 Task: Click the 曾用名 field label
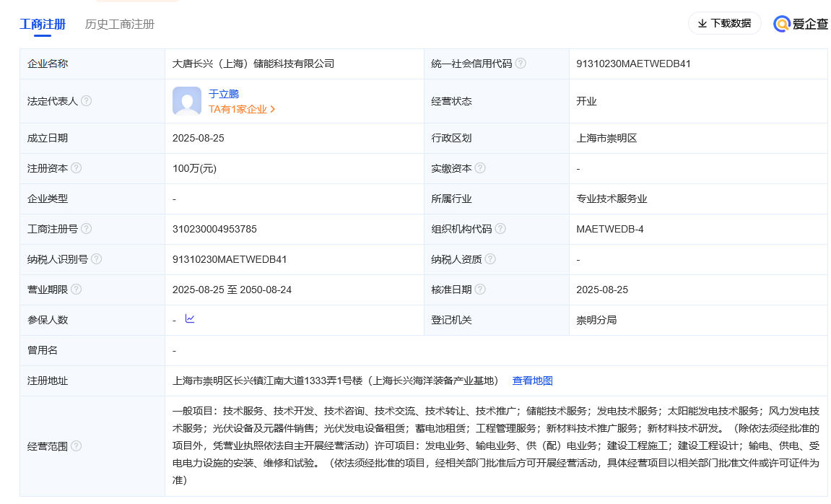[43, 350]
